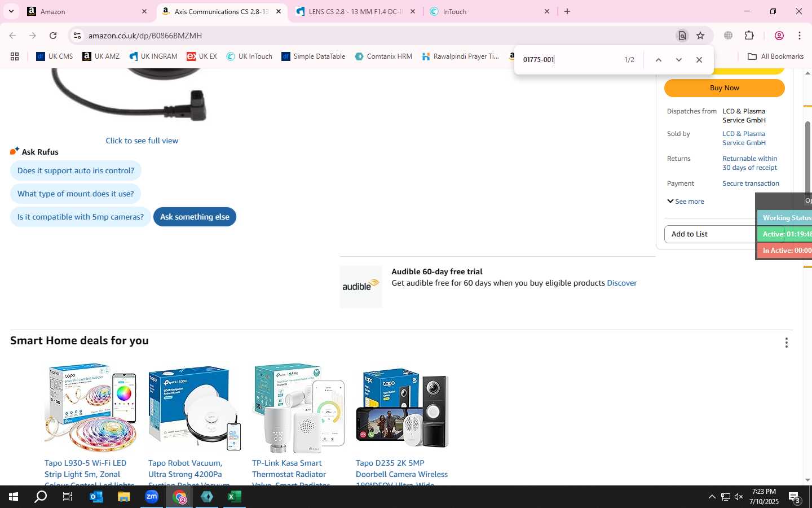Open the Simple DataTable bookmark
Viewport: 812px width, 508px height.
point(314,56)
